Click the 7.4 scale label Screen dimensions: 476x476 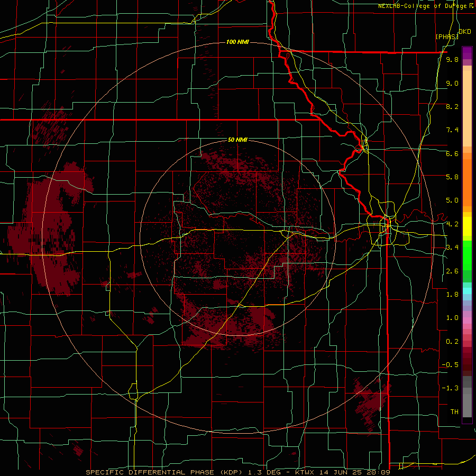tap(452, 130)
